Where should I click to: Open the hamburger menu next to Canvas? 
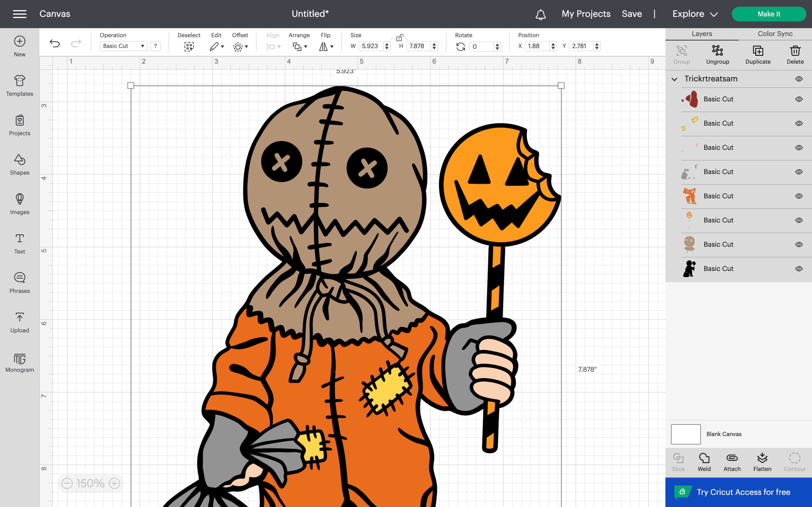19,14
